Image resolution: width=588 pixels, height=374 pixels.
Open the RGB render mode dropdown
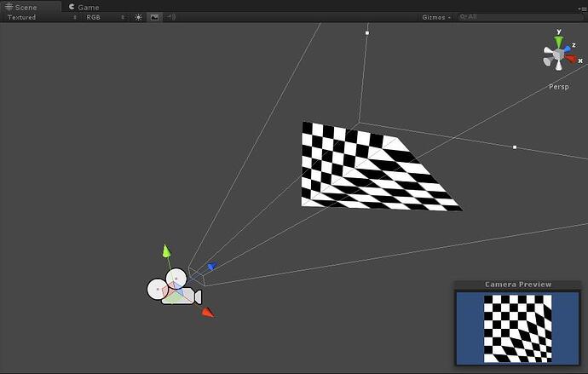[x=106, y=17]
